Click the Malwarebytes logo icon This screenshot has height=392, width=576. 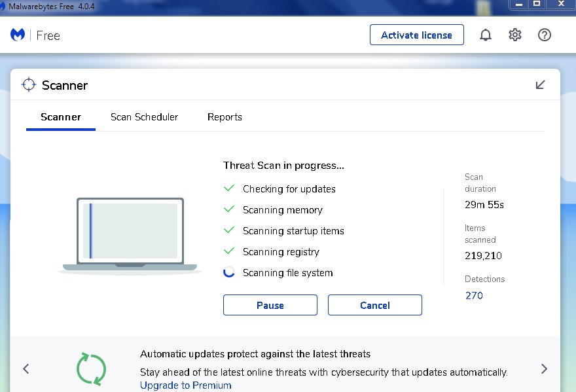(x=17, y=35)
